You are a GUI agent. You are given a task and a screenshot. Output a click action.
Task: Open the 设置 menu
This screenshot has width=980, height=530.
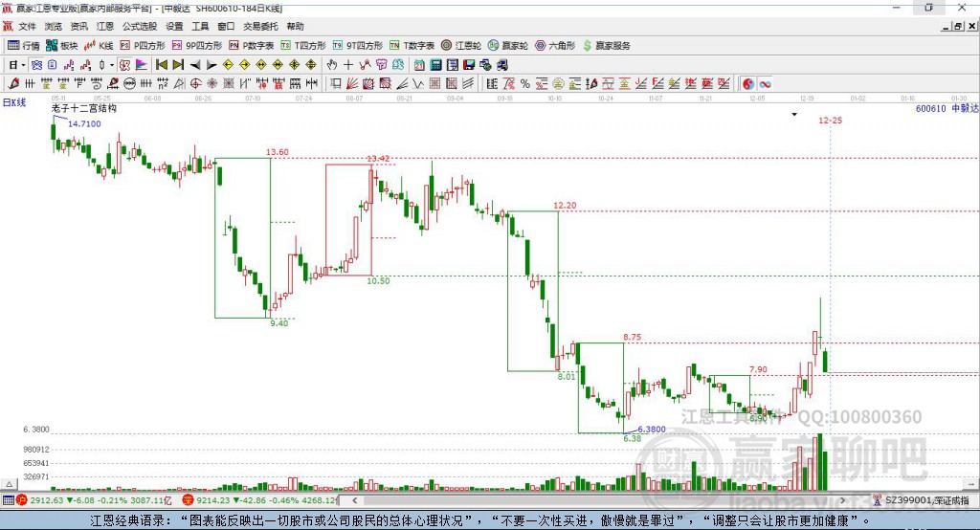pos(174,26)
